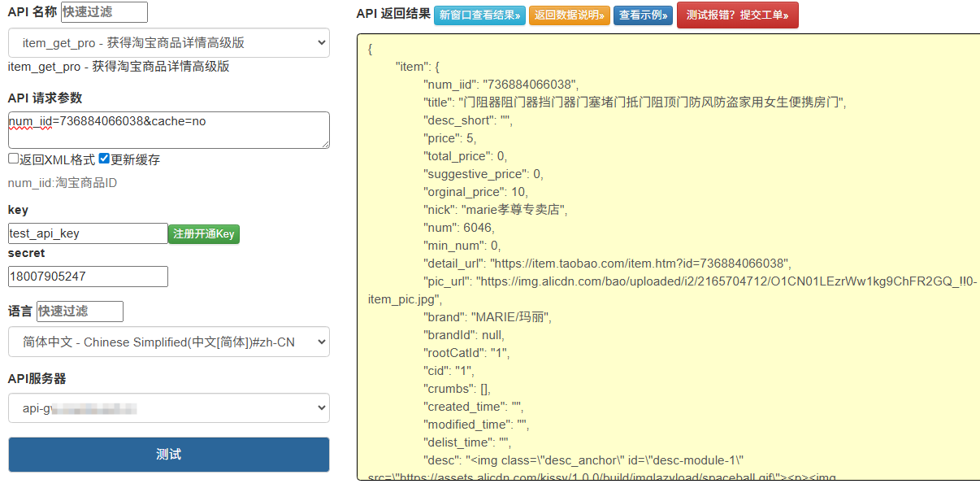Click 返回数据说明» to view data documentation

pos(569,15)
